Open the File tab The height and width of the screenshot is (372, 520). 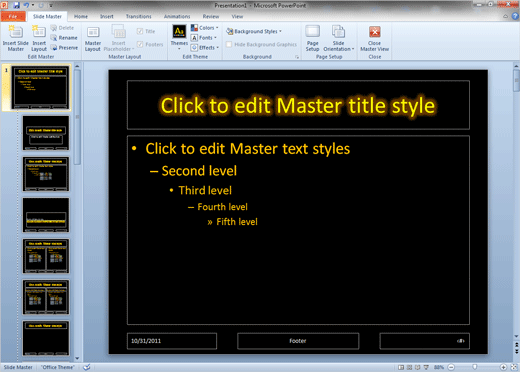pyautogui.click(x=13, y=16)
